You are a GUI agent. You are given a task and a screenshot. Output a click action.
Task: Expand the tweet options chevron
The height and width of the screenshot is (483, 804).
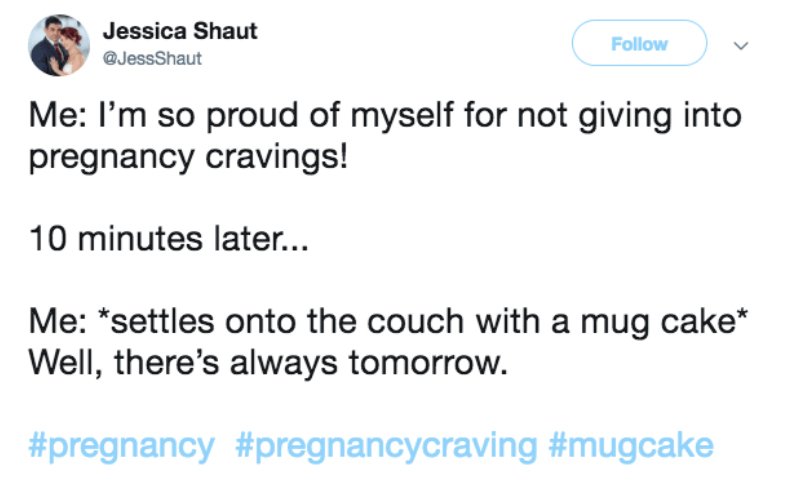(740, 46)
